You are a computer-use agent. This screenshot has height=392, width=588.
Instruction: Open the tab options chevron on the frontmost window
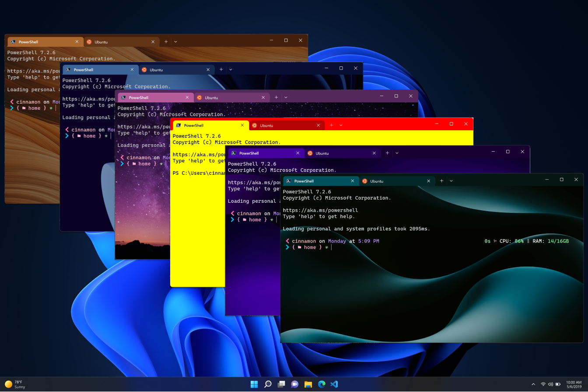tap(451, 180)
